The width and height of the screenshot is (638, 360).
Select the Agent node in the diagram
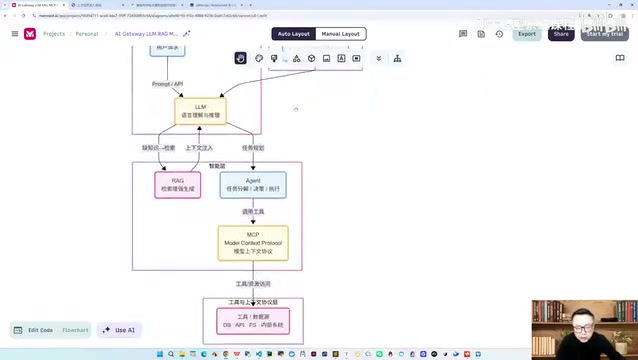coord(253,185)
